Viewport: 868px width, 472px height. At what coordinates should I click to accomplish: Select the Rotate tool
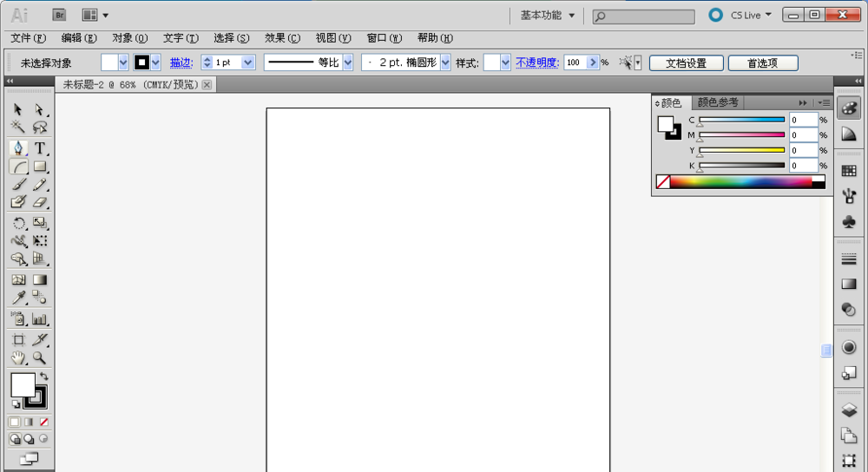(x=17, y=223)
